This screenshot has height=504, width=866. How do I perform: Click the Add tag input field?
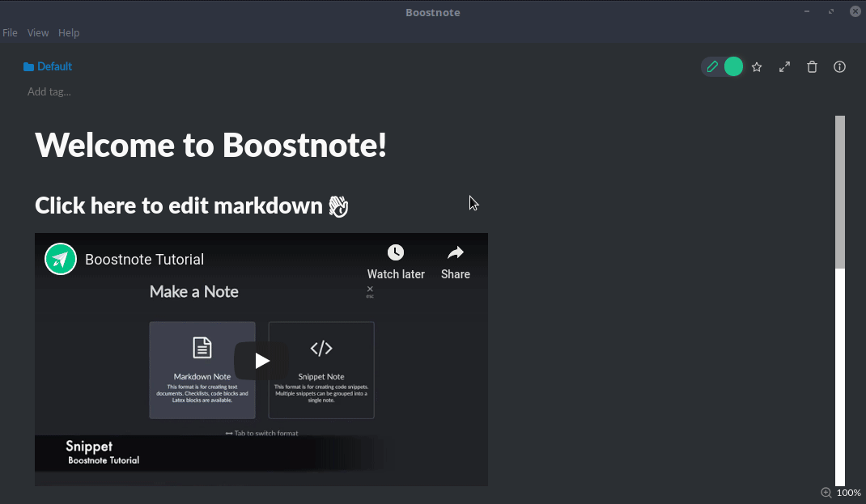click(x=49, y=91)
